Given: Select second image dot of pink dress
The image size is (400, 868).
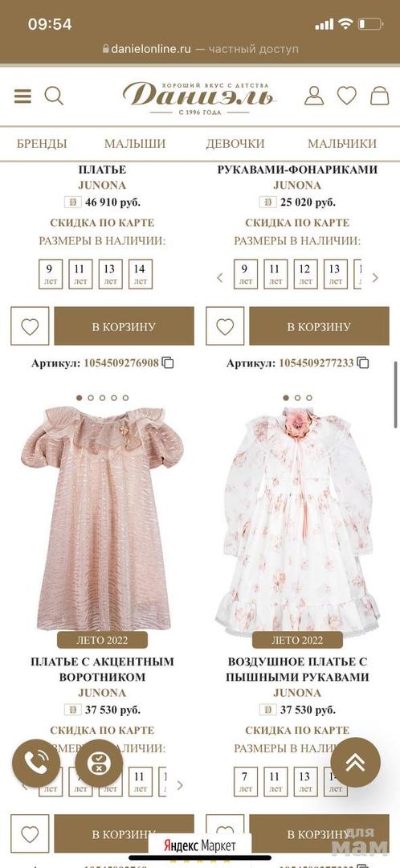Looking at the screenshot, I should point(91,398).
